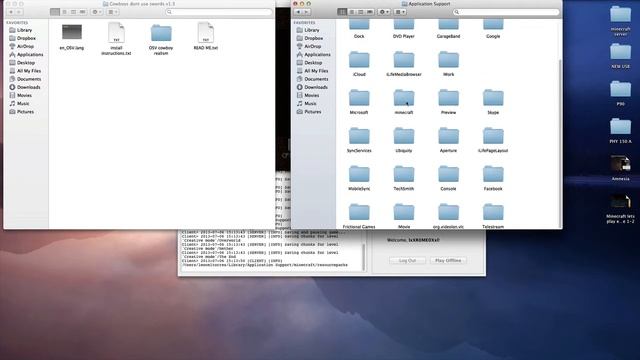The height and width of the screenshot is (360, 640).
Task: Select the READ ME.txt file
Action: (206, 33)
